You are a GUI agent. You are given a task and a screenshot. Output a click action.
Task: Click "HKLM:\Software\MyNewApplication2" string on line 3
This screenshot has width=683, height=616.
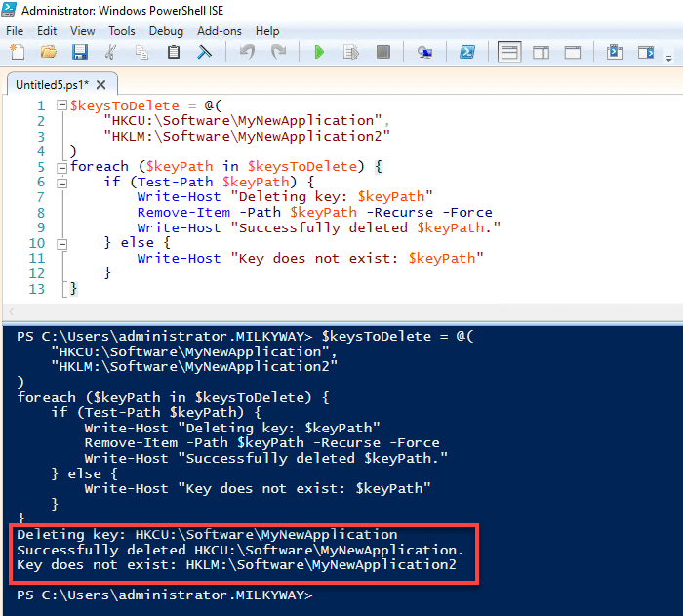(247, 136)
